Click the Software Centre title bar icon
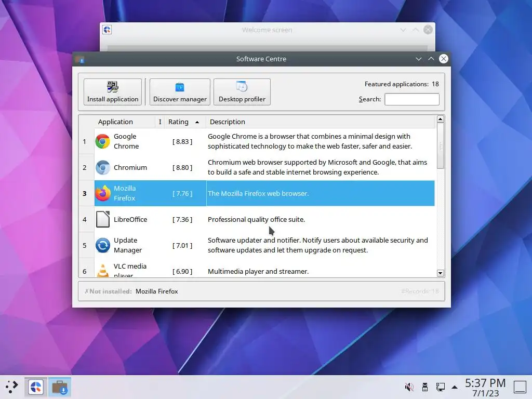532x399 pixels. [x=81, y=60]
